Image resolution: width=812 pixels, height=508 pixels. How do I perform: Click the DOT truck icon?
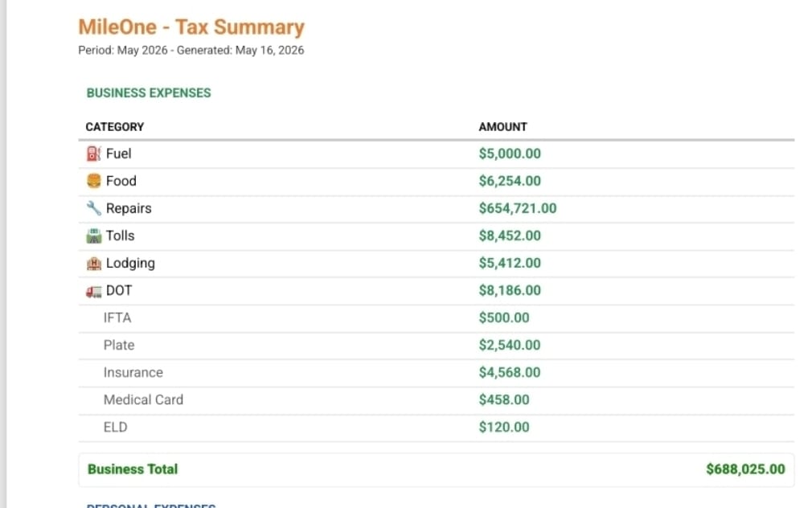click(94, 290)
